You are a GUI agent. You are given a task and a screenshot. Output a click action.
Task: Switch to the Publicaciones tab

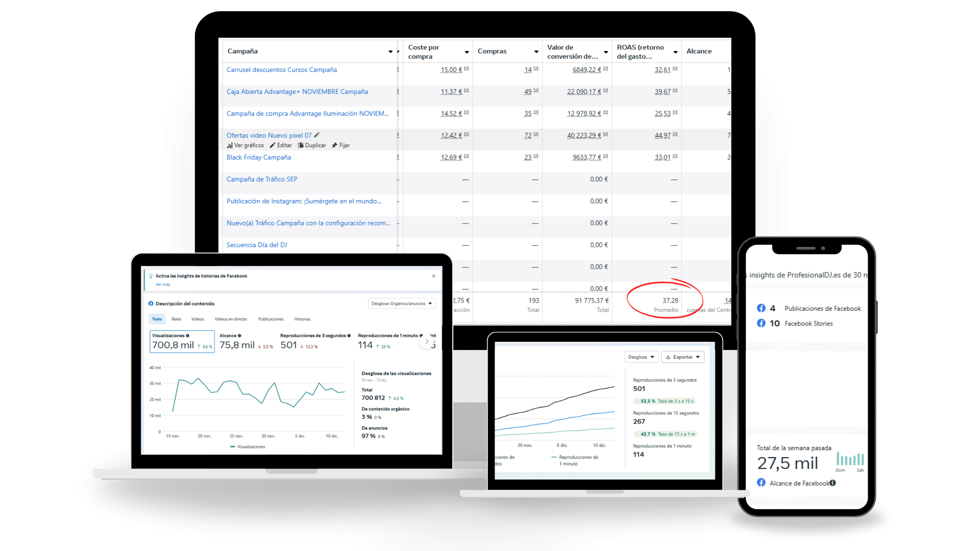pos(271,319)
